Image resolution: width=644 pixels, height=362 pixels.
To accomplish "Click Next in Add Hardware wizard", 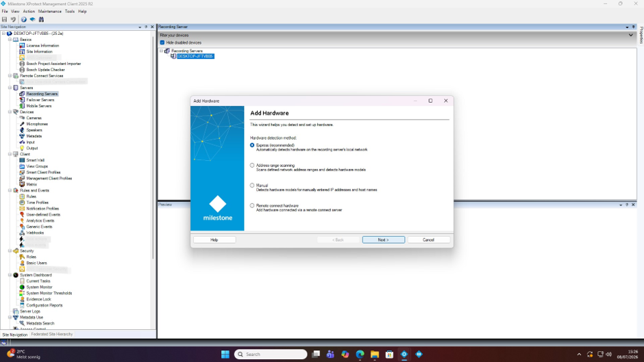I will [384, 240].
